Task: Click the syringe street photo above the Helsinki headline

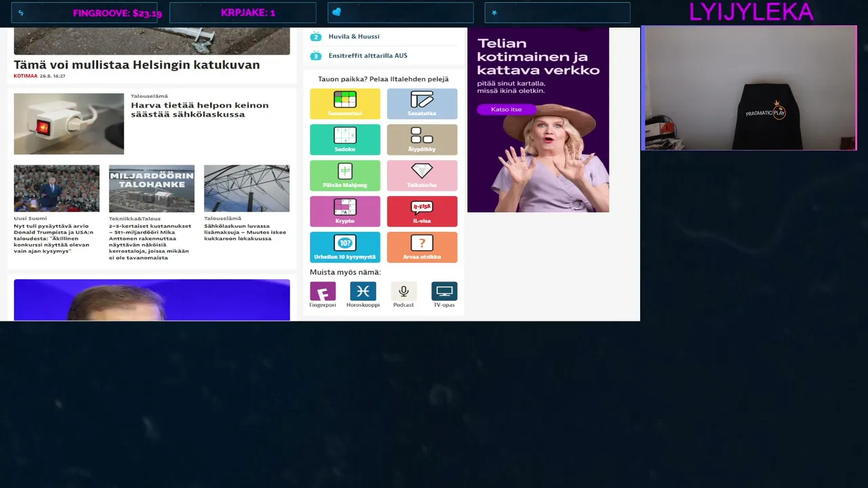Action: pyautogui.click(x=152, y=41)
